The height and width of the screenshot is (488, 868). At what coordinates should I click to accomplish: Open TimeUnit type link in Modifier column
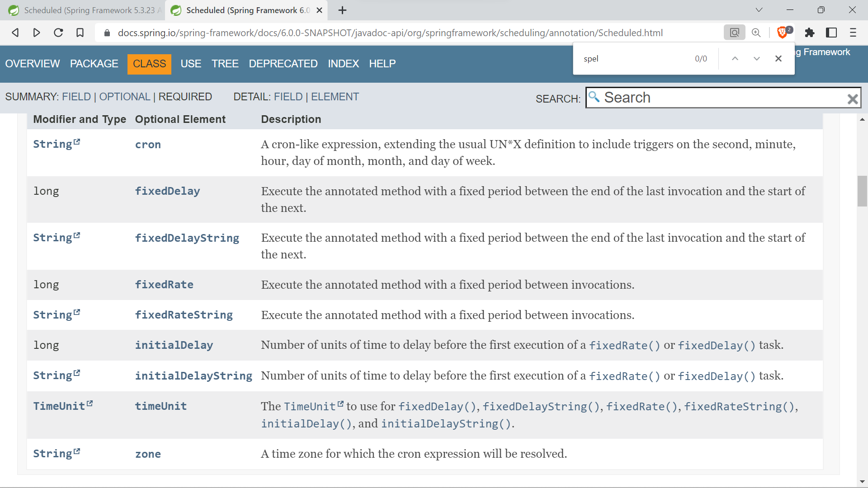click(63, 406)
